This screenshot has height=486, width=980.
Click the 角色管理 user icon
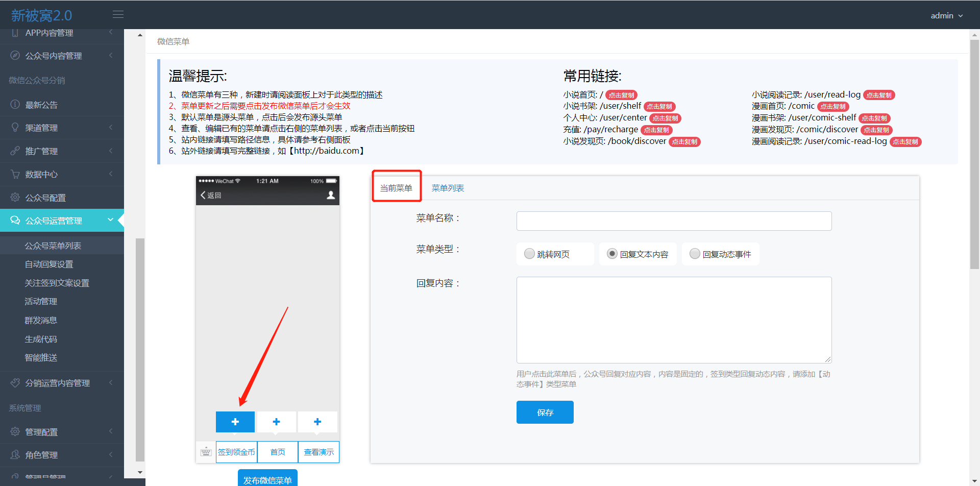[x=15, y=454]
